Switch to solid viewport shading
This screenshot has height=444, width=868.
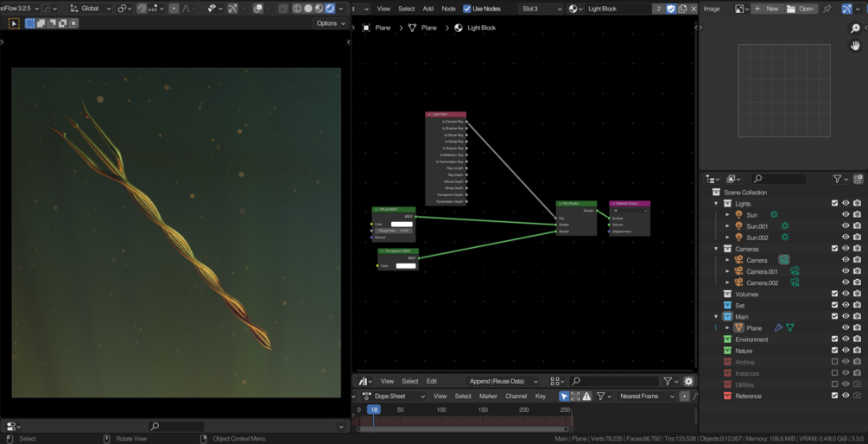click(x=308, y=9)
